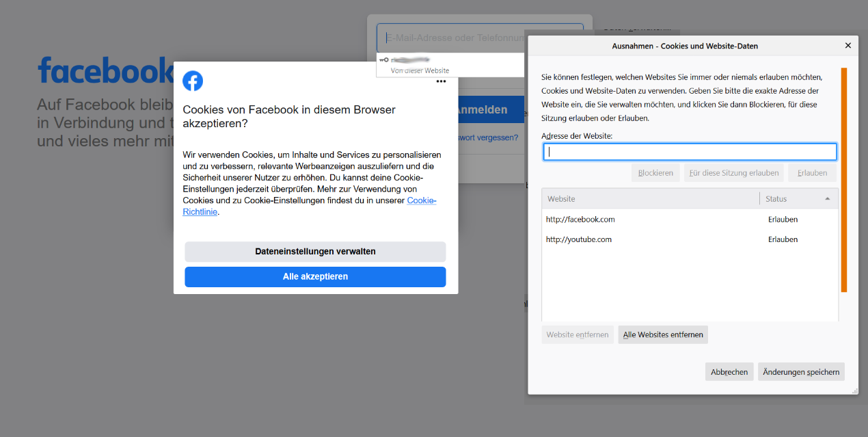Select the http://youtube.com row
This screenshot has height=437, width=868.
point(690,239)
